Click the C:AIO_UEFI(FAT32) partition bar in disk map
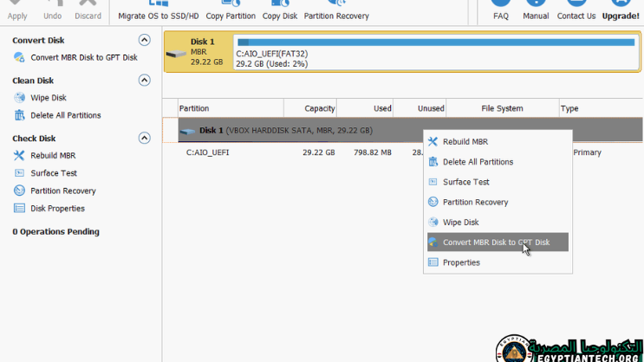This screenshot has height=362, width=644. (x=436, y=52)
